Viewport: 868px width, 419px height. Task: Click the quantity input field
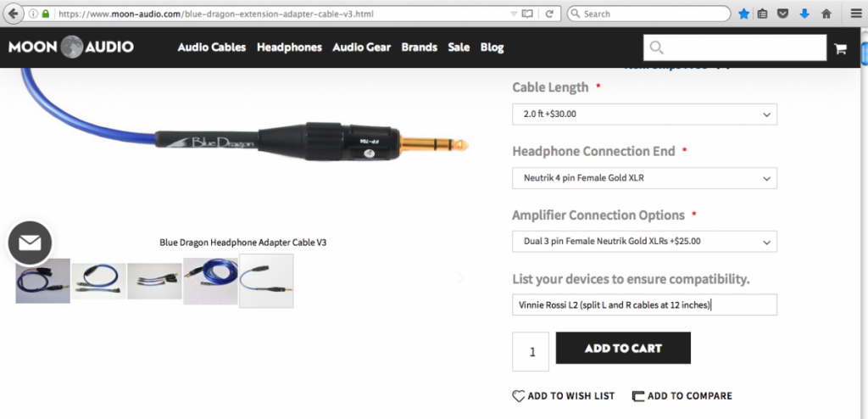[x=531, y=351]
